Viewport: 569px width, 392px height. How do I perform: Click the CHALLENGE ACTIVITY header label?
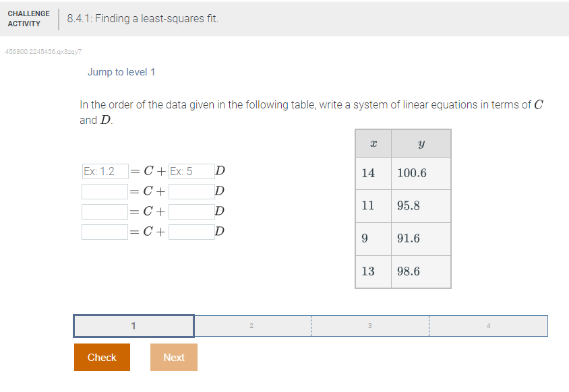tap(29, 18)
